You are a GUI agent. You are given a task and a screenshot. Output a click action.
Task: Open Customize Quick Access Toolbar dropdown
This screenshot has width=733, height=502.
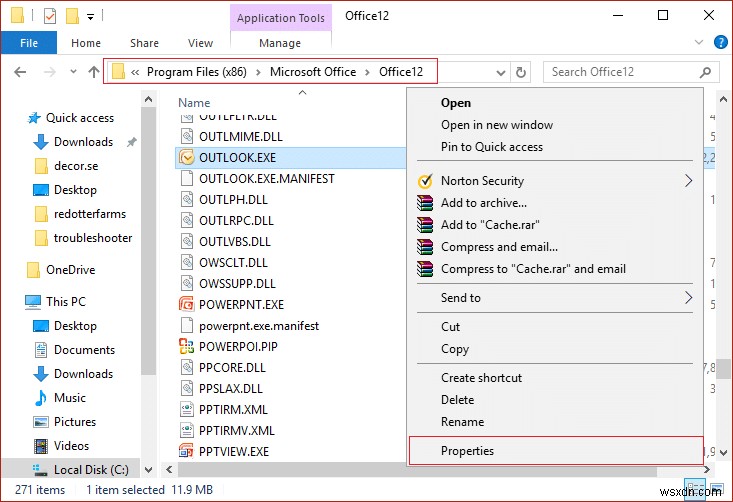pyautogui.click(x=90, y=17)
